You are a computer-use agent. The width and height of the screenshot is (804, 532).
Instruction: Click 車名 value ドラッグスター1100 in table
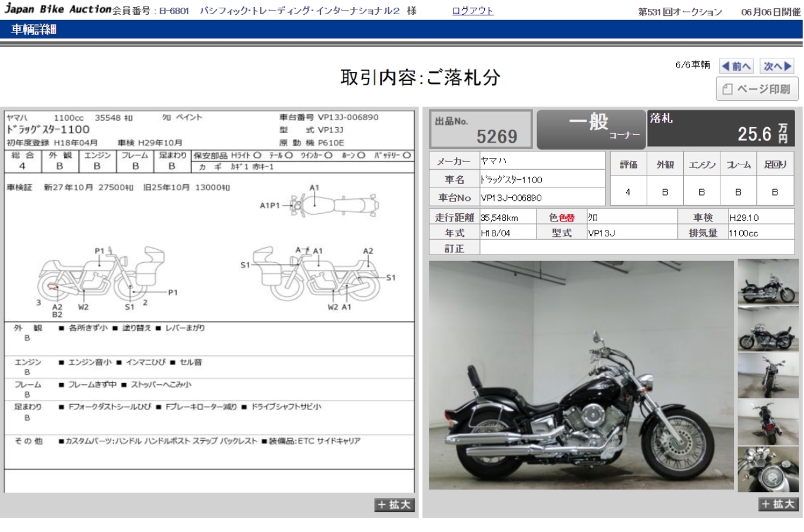511,180
